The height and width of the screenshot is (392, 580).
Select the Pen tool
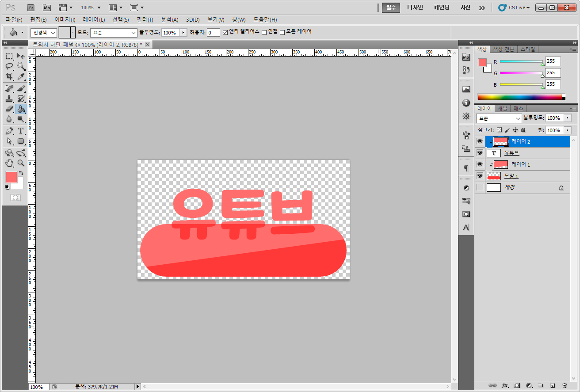[9, 131]
